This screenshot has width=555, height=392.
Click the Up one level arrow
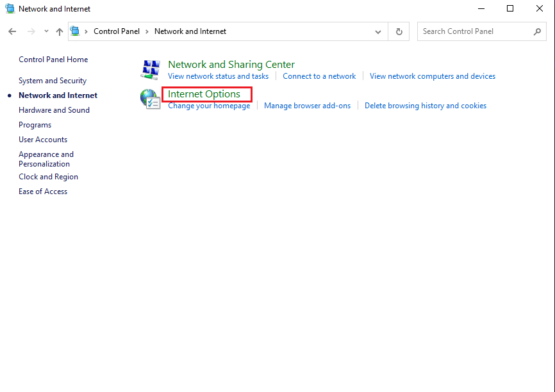click(x=60, y=31)
